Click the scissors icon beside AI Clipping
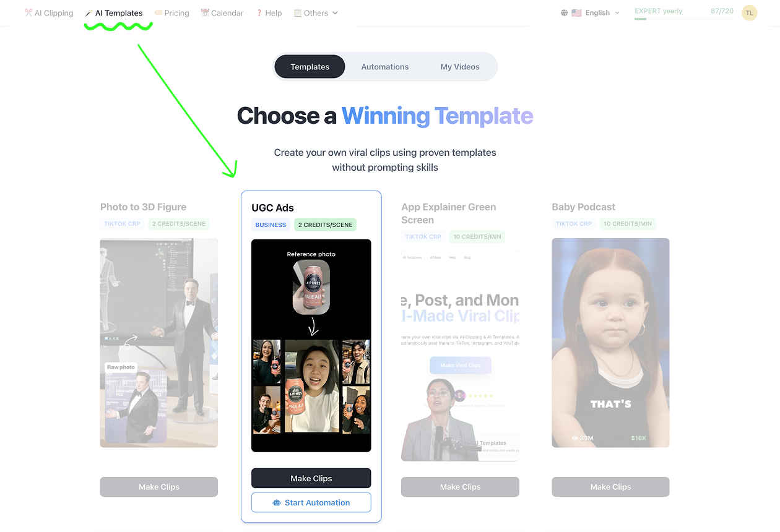This screenshot has height=532, width=780. click(28, 12)
